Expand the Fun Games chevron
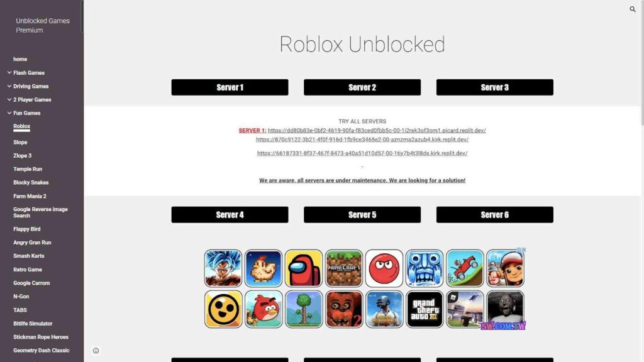 9,113
